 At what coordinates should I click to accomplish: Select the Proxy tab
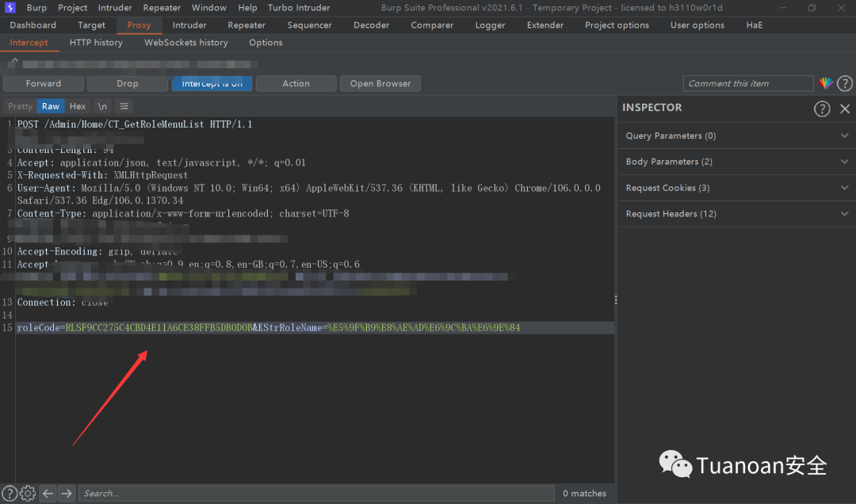pyautogui.click(x=139, y=25)
